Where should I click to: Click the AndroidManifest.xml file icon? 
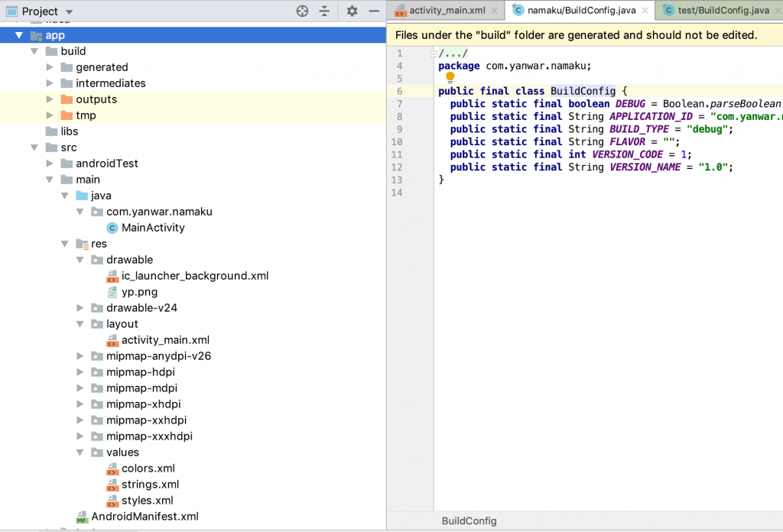point(83,517)
